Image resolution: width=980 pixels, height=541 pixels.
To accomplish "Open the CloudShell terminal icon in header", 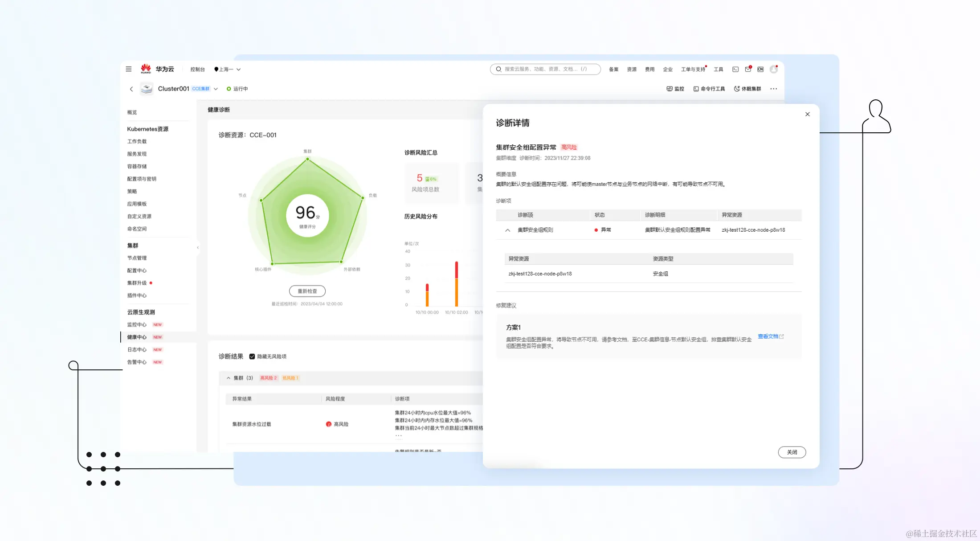I will pos(735,70).
